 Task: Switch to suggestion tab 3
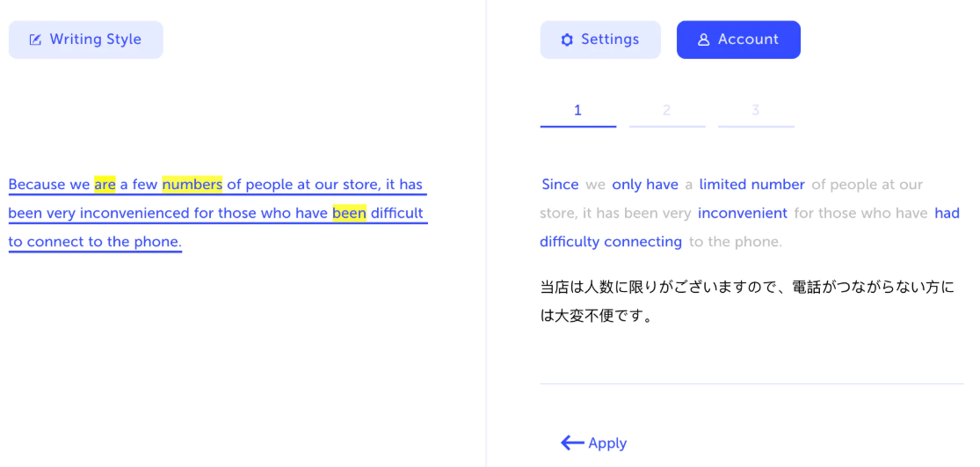[x=756, y=111]
